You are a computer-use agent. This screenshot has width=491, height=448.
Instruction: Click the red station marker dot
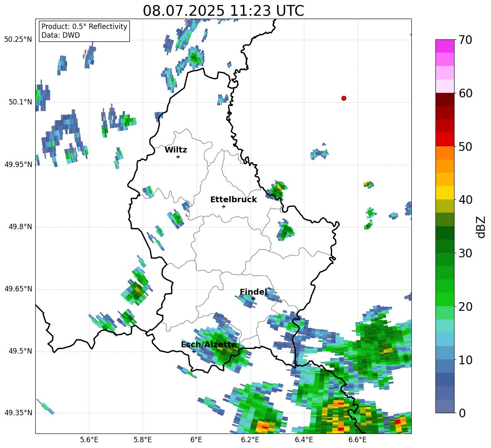(x=343, y=98)
